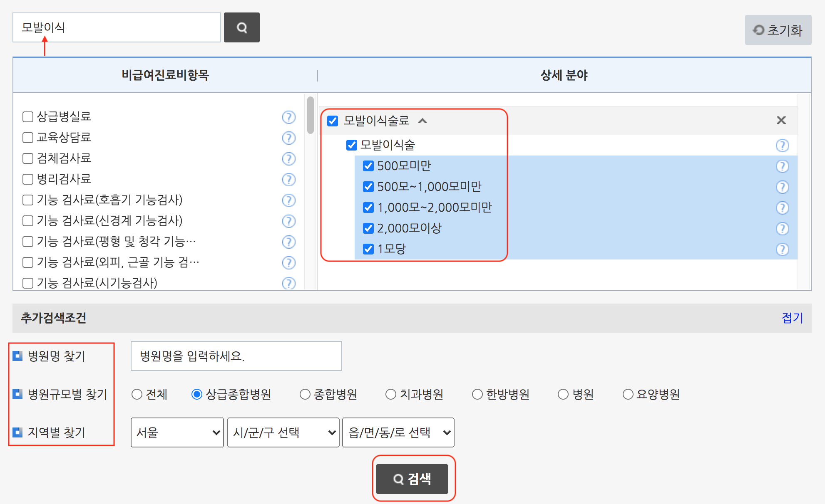
Task: Open help tooltip for 상급병실료
Action: click(289, 118)
